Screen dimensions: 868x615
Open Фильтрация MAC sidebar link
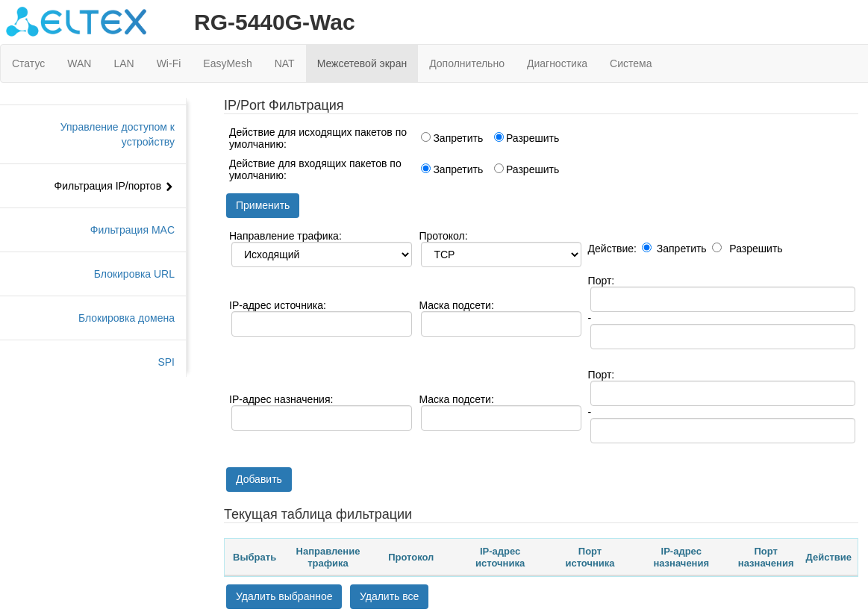132,230
